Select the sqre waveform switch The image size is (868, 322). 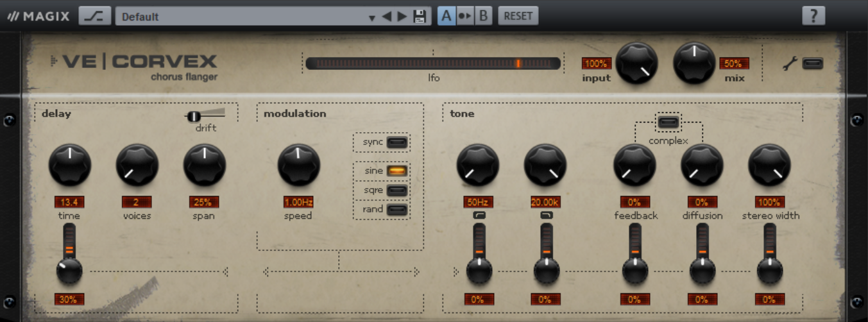[x=397, y=190]
